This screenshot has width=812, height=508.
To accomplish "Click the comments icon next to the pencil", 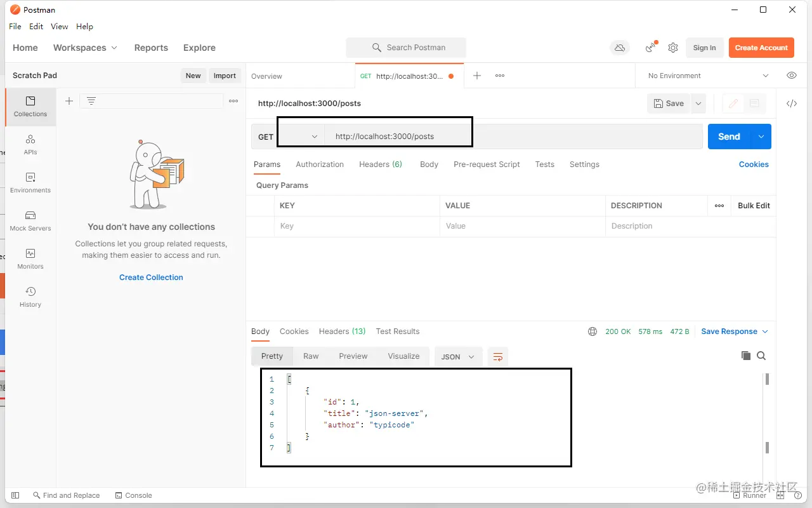I will [x=754, y=104].
